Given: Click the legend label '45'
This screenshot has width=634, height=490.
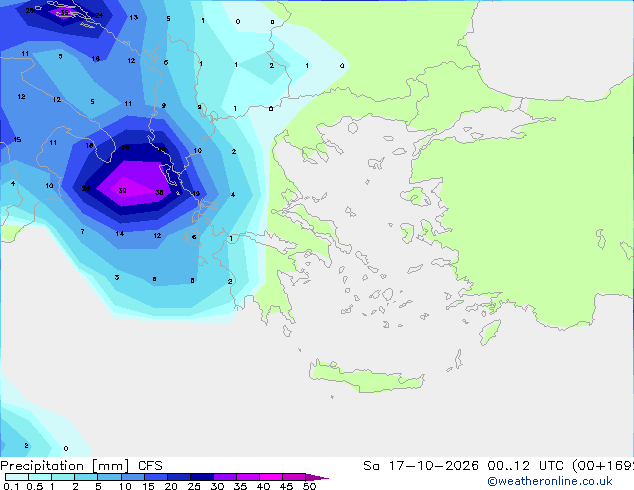Looking at the screenshot, I should pyautogui.click(x=286, y=486).
